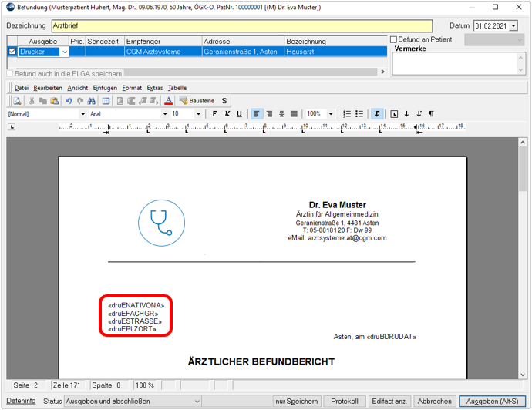Open the Dateninfo link
Image resolution: width=532 pixels, height=410 pixels.
coord(21,401)
